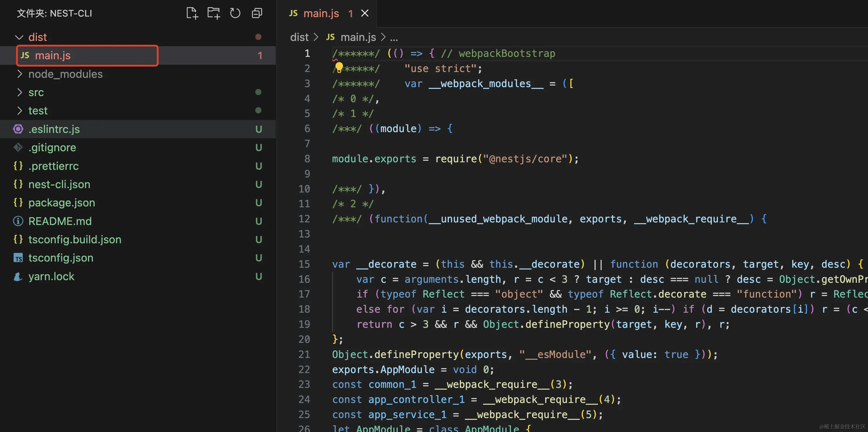Image resolution: width=868 pixels, height=432 pixels.
Task: Click the dist breadcrumb segment
Action: [x=299, y=37]
